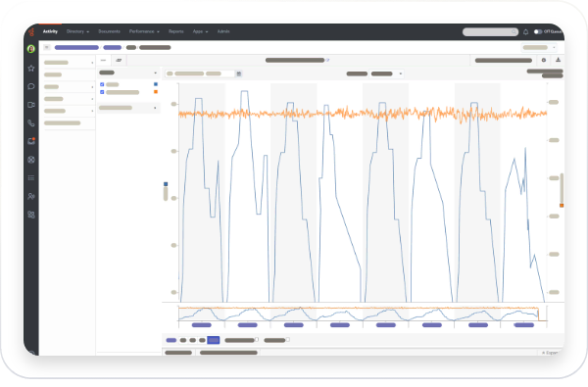Viewport: 588px width, 387px height.
Task: Click the orange series color swatch
Action: pyautogui.click(x=156, y=92)
